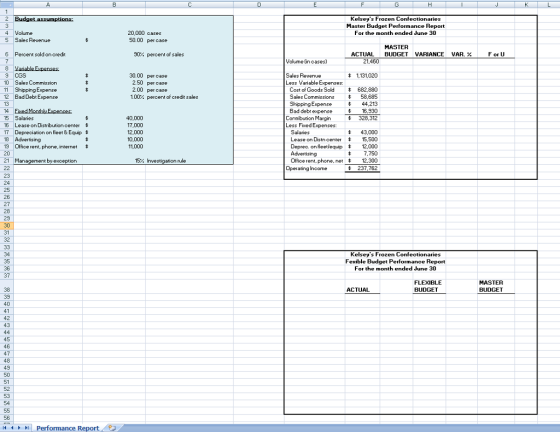Select the highlighted row 30 header
The width and height of the screenshot is (560, 432).
click(6, 225)
